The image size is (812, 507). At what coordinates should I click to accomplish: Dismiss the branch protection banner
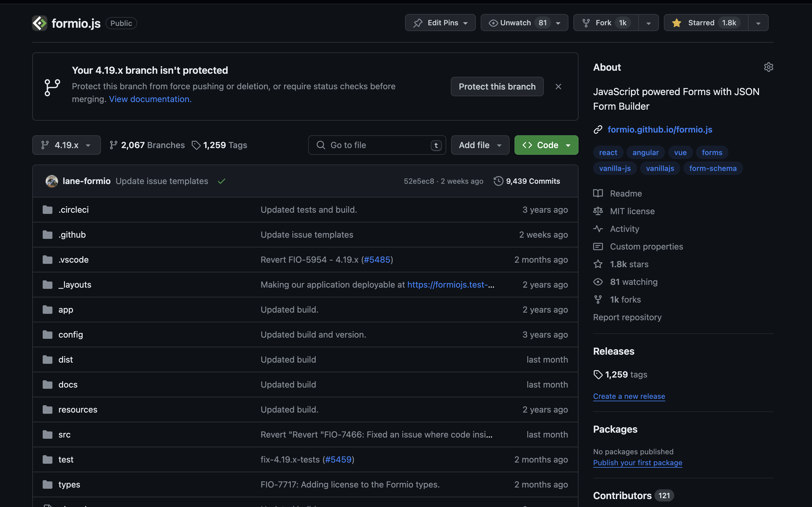point(558,87)
